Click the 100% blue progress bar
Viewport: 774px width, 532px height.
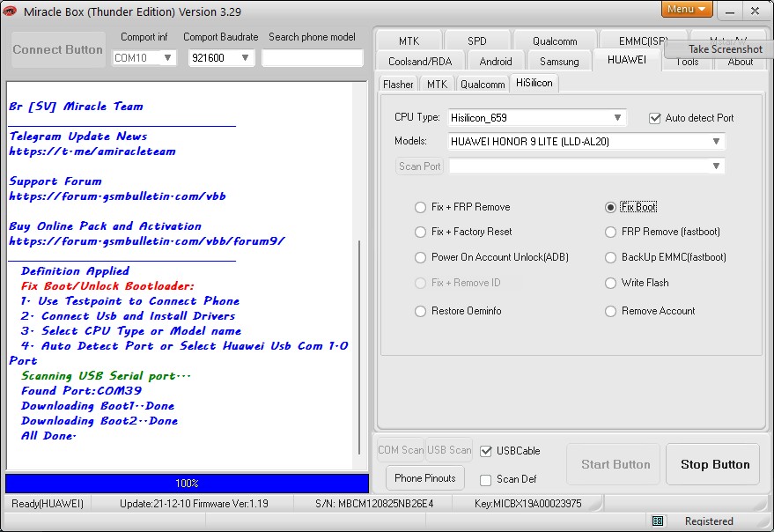pos(187,483)
